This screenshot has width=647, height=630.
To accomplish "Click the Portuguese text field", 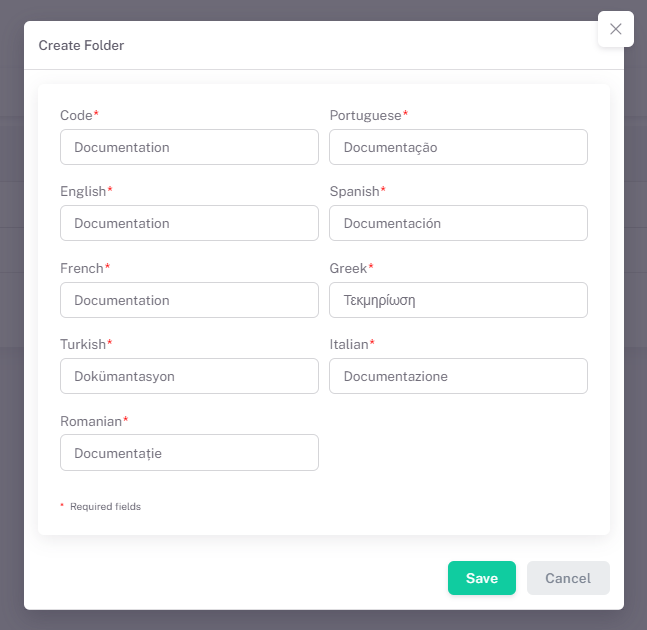I will (458, 147).
